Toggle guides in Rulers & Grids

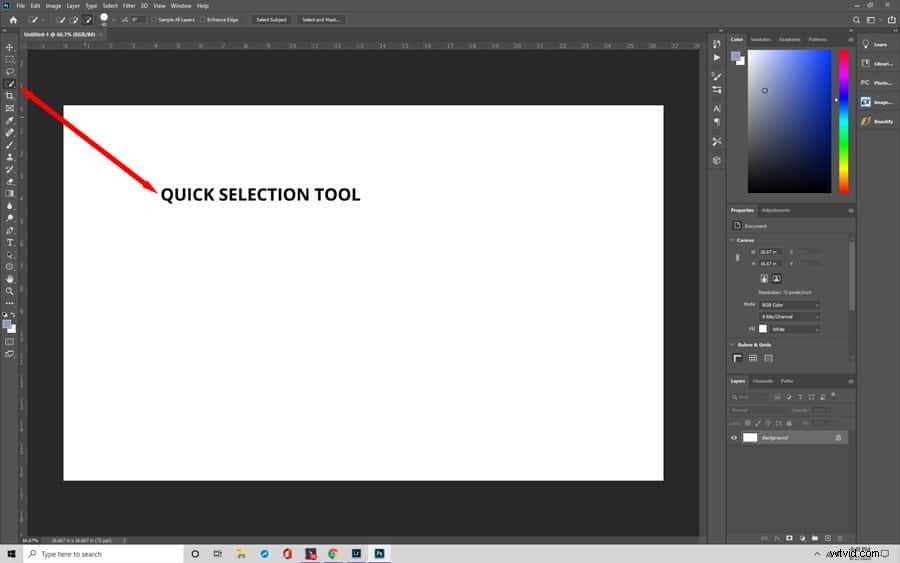769,358
